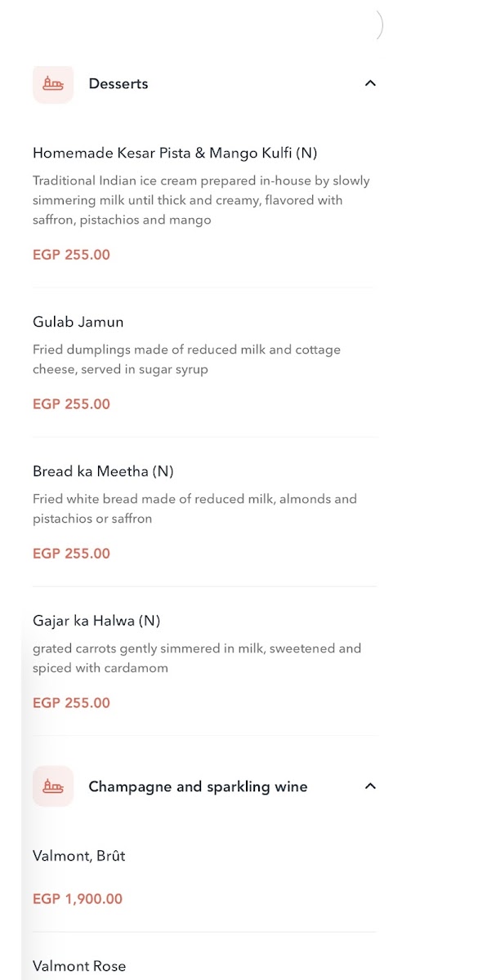Screen dimensions: 496x980
Task: Click the Gajar ka Halwa price label
Action: click(x=71, y=703)
